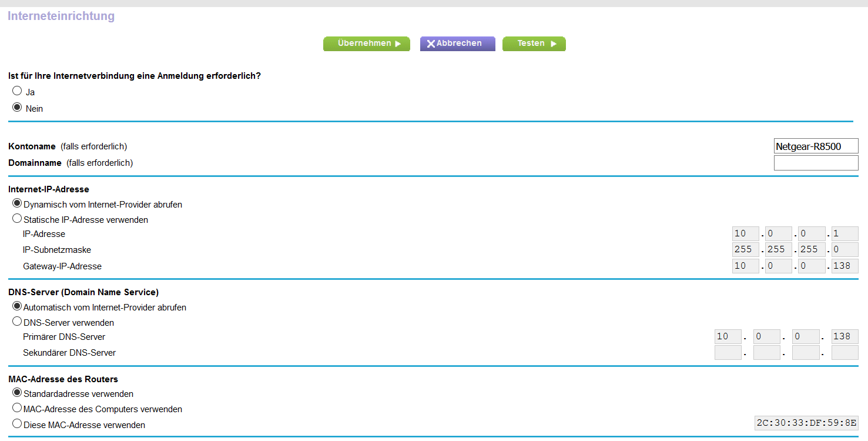Select 'Diese MAC-Adresse verwenden' option

coord(17,423)
